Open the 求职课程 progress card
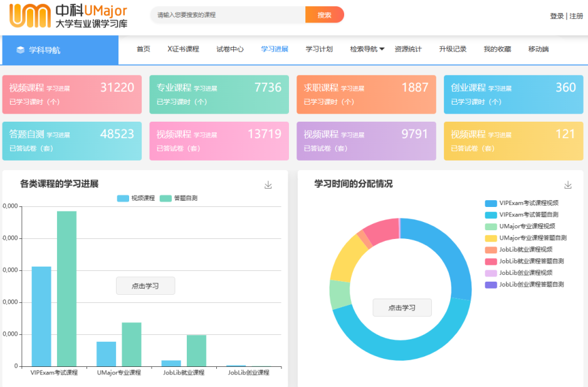 [x=366, y=94]
